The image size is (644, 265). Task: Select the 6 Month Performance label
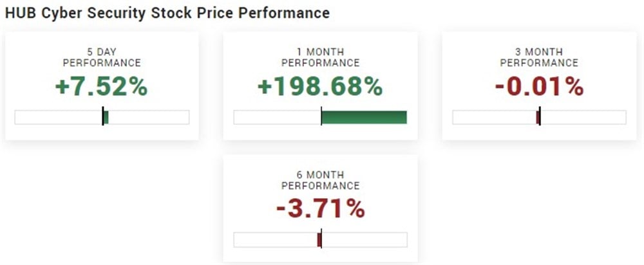click(320, 180)
